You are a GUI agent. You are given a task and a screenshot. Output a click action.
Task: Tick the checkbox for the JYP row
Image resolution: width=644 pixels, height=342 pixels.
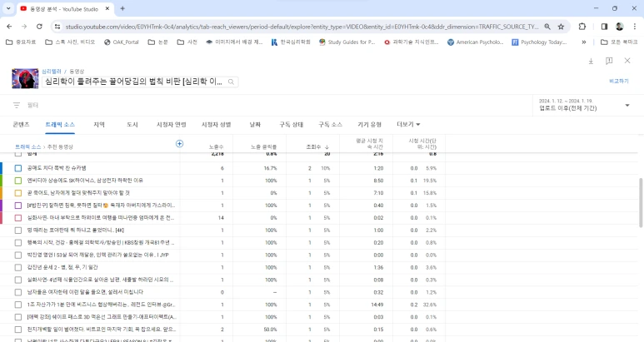18,255
